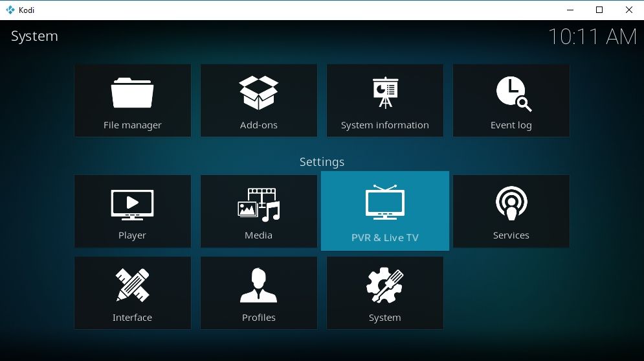Open Interface settings pencil-ruler tile
The height and width of the screenshot is (361, 644).
(132, 293)
